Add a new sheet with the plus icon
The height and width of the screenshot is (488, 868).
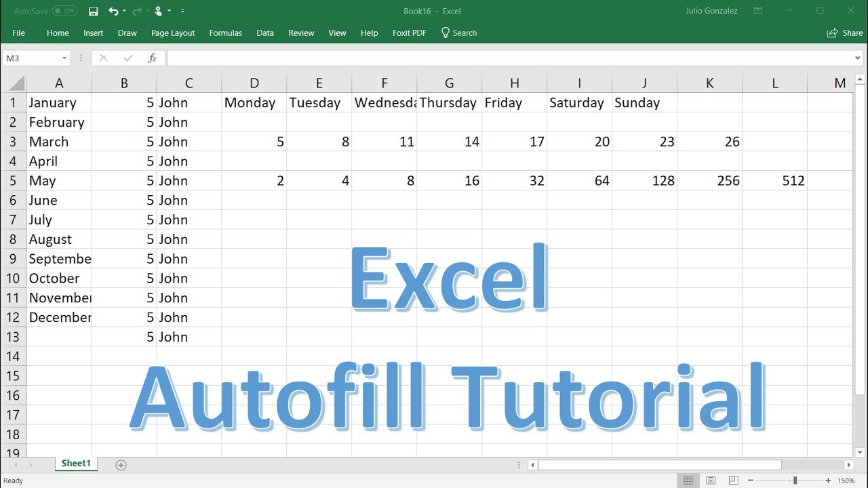[121, 465]
